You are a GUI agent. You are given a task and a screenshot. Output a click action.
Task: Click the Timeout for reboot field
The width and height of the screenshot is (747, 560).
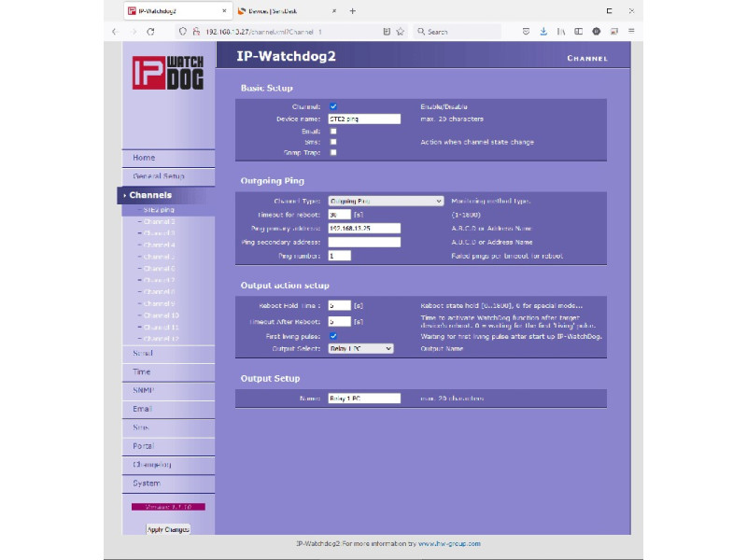coord(340,215)
